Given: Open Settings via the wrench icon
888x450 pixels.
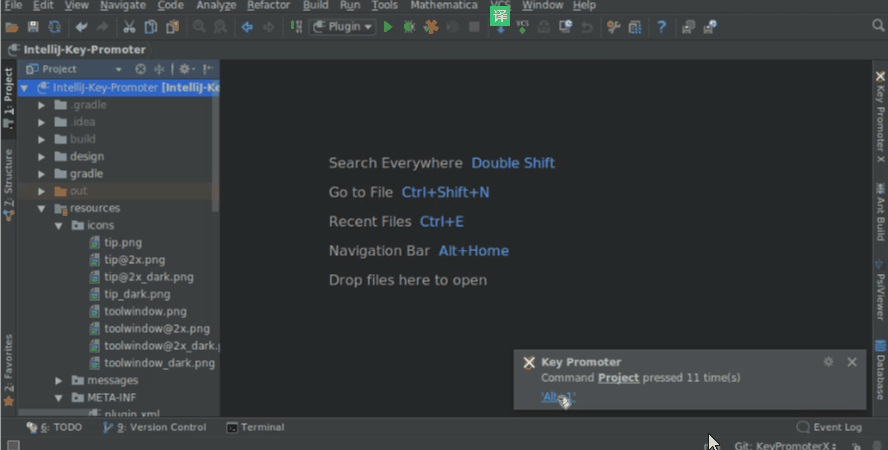Looking at the screenshot, I should tap(613, 27).
